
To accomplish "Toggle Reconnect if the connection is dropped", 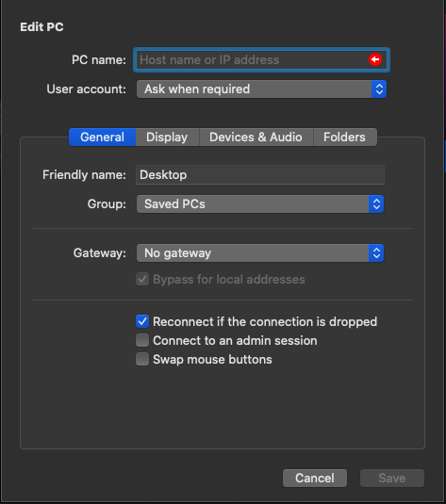I will click(142, 321).
